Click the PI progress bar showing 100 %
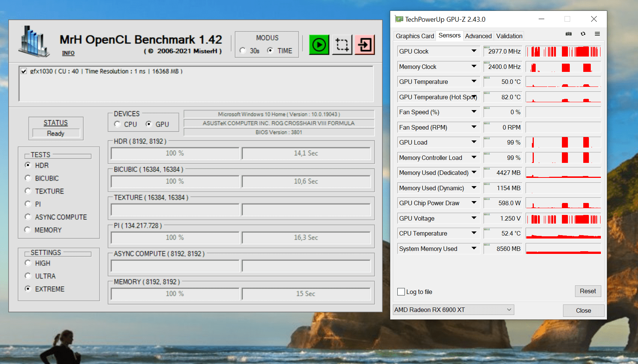 (175, 237)
